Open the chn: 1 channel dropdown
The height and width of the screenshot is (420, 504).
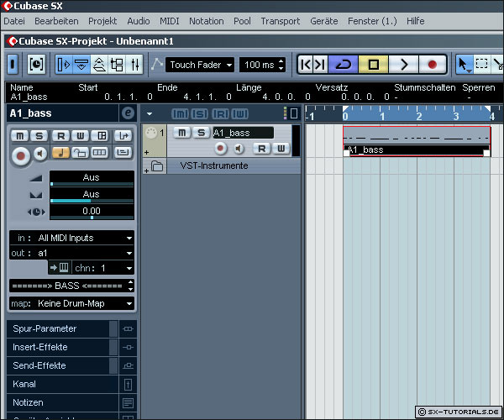[102, 268]
